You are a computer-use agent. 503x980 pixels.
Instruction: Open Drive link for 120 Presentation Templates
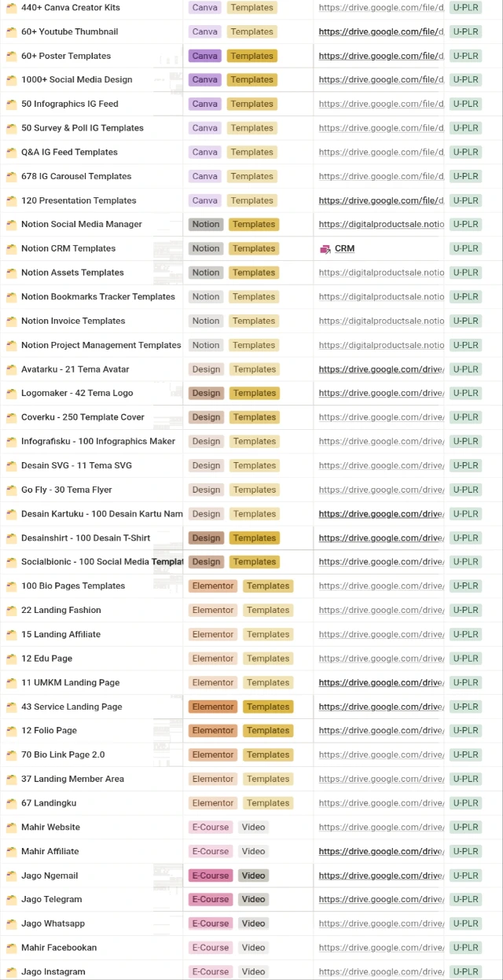click(381, 200)
